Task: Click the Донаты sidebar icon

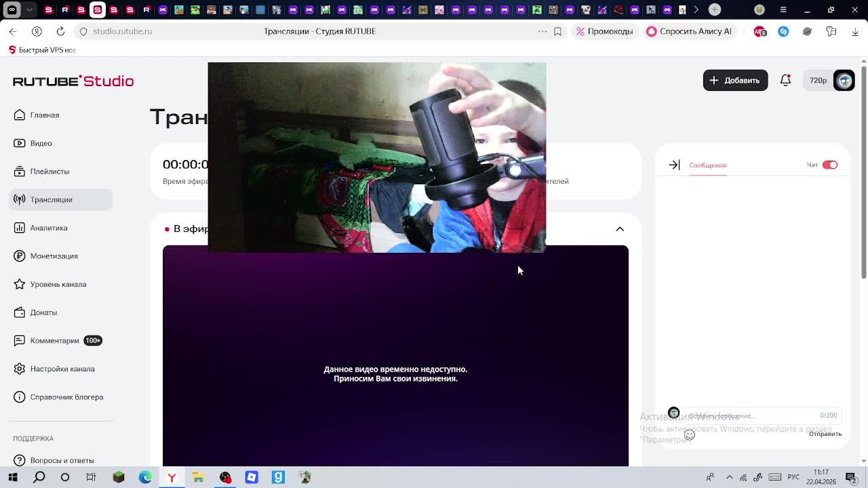Action: click(20, 312)
